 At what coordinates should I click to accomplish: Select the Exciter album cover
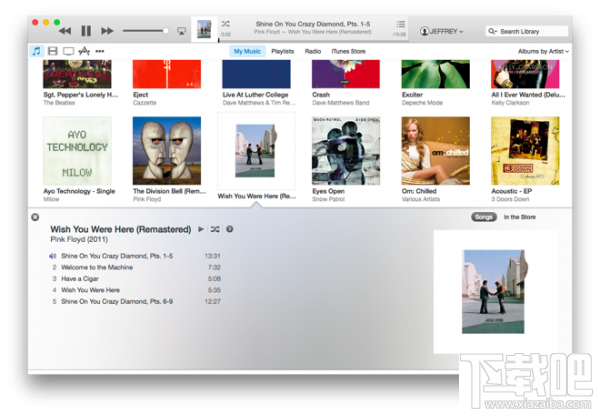pyautogui.click(x=435, y=74)
